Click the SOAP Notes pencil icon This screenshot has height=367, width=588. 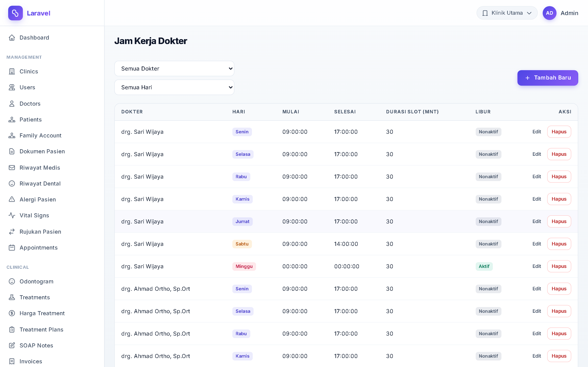coord(12,345)
